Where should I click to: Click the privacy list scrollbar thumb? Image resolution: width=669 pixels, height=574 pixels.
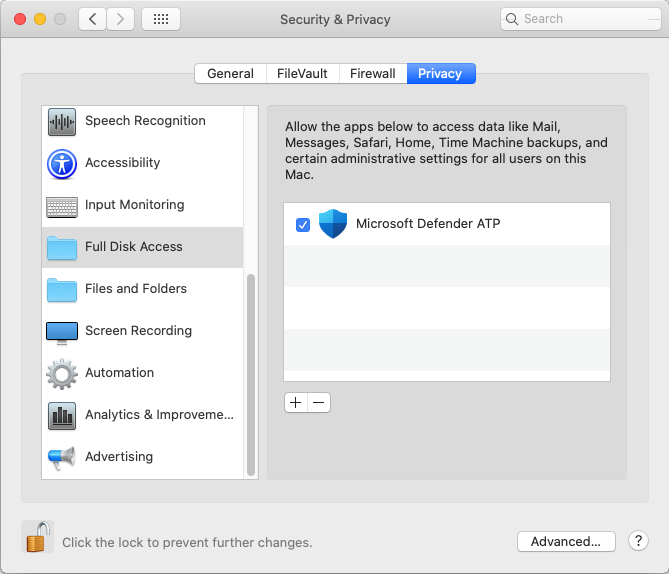click(251, 375)
